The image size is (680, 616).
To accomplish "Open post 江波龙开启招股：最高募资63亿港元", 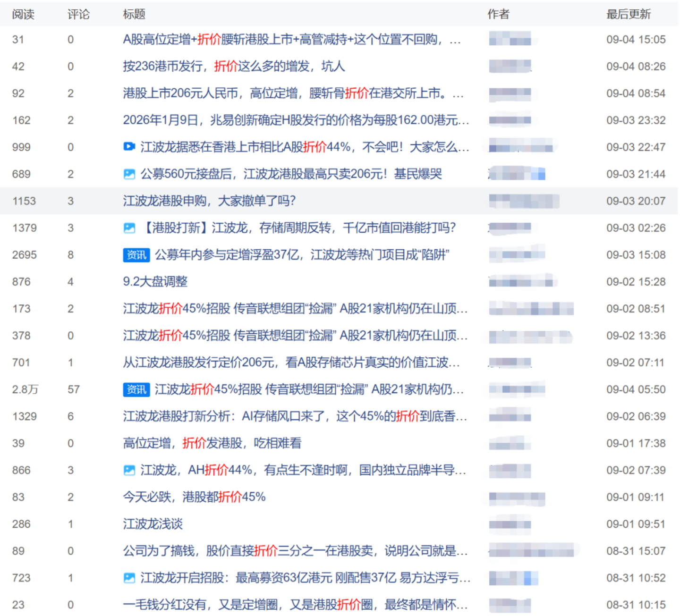I will pos(306,578).
